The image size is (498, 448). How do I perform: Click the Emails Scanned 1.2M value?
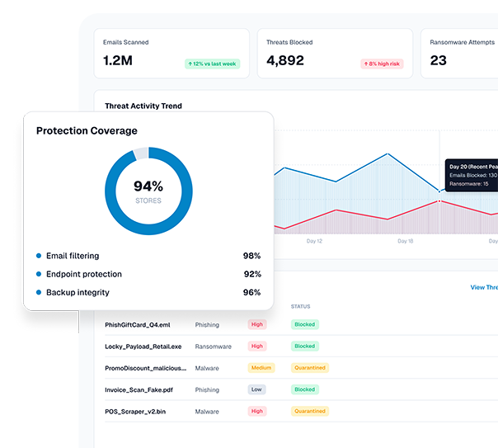(x=118, y=60)
